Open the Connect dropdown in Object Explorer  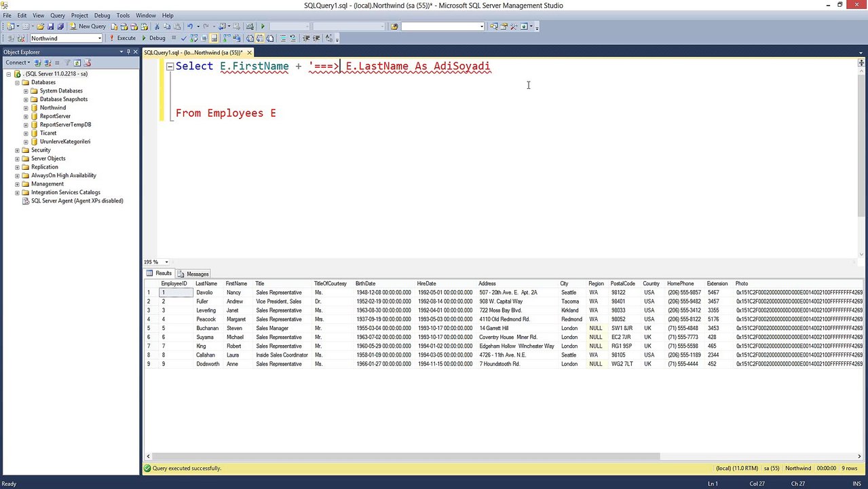pyautogui.click(x=18, y=62)
